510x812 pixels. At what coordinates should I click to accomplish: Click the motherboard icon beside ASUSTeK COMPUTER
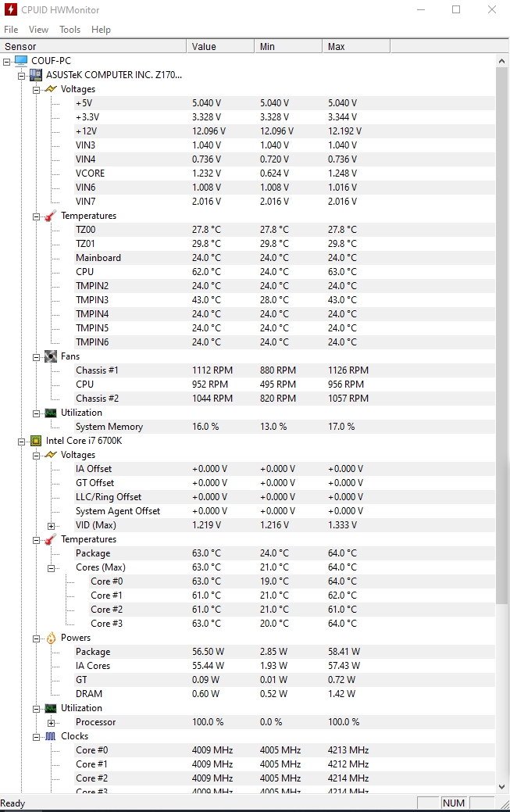[x=35, y=75]
